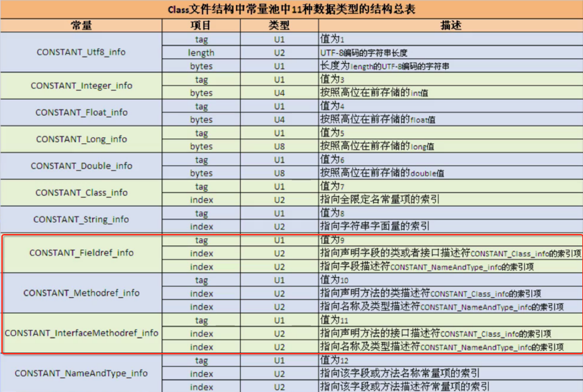Select the 常量 column header
Viewport: 583px width, 392px height.
(x=81, y=26)
